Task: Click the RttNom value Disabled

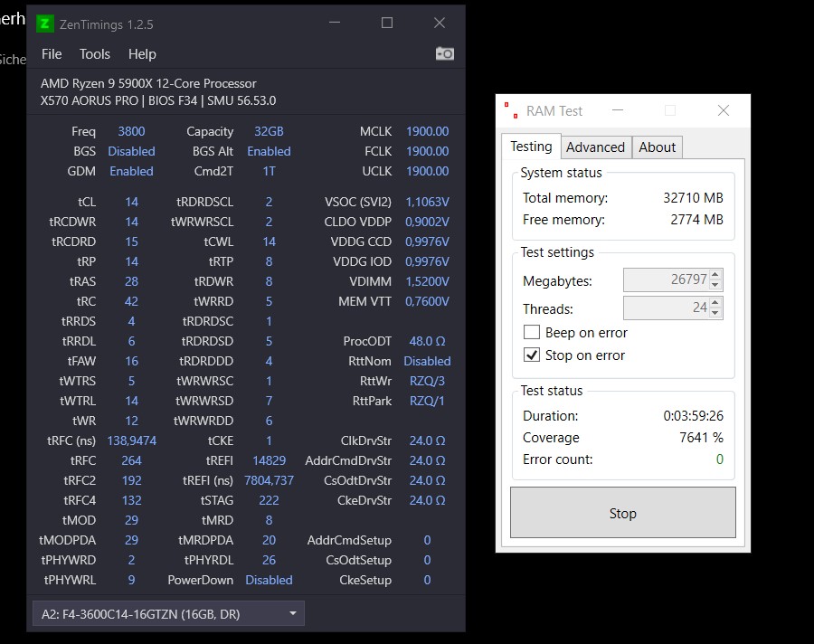Action: pyautogui.click(x=427, y=361)
